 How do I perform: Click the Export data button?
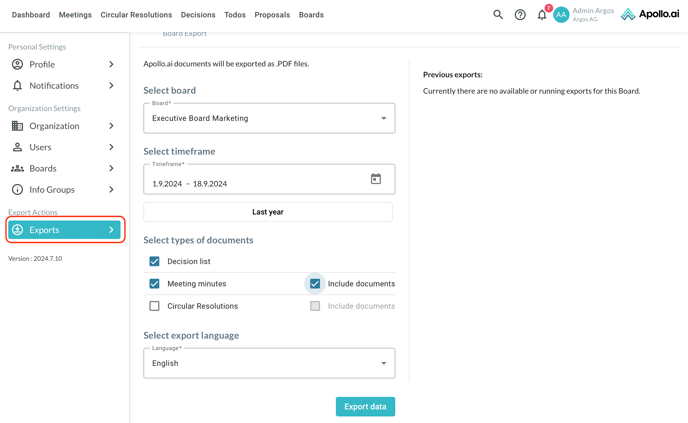coord(365,407)
